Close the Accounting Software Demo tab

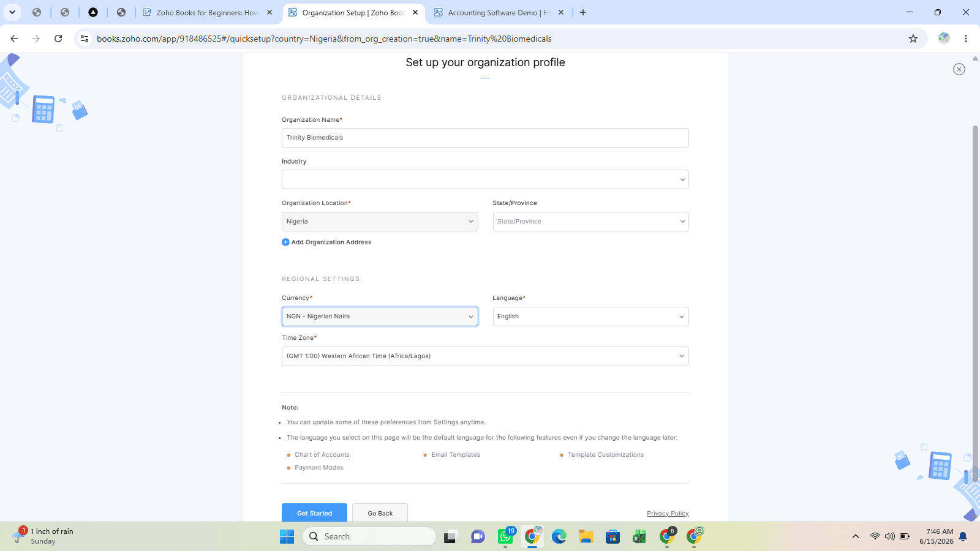point(561,12)
